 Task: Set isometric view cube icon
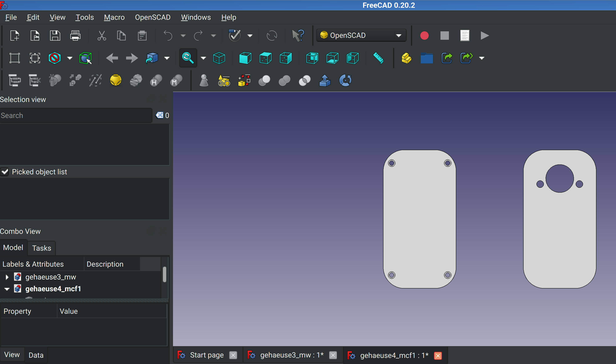pos(219,58)
